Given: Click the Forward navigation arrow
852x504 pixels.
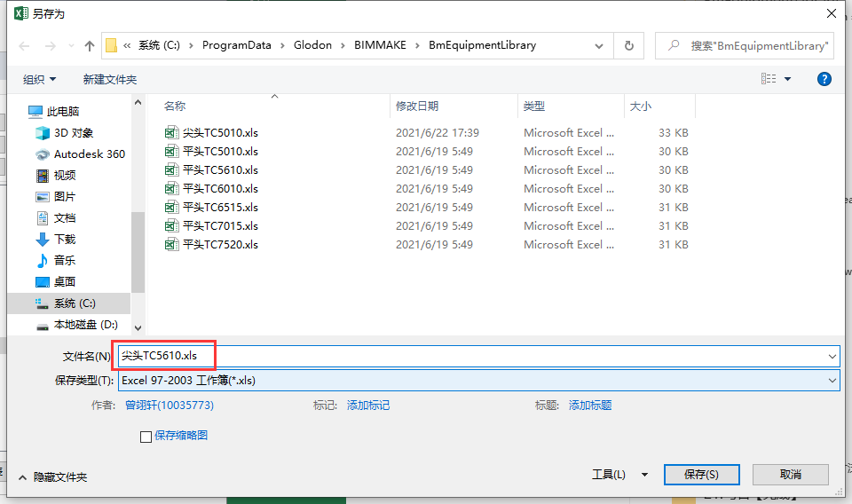Looking at the screenshot, I should click(x=51, y=46).
